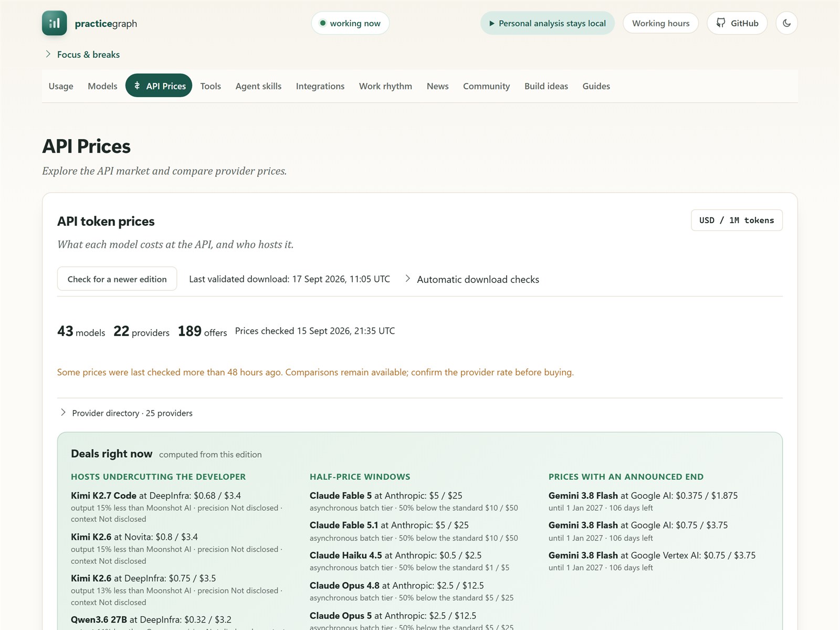Select the Build ideas tab
The width and height of the screenshot is (840, 630).
point(546,86)
